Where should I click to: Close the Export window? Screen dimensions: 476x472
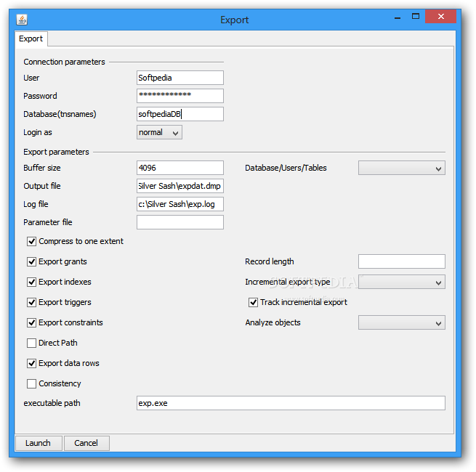pos(441,17)
